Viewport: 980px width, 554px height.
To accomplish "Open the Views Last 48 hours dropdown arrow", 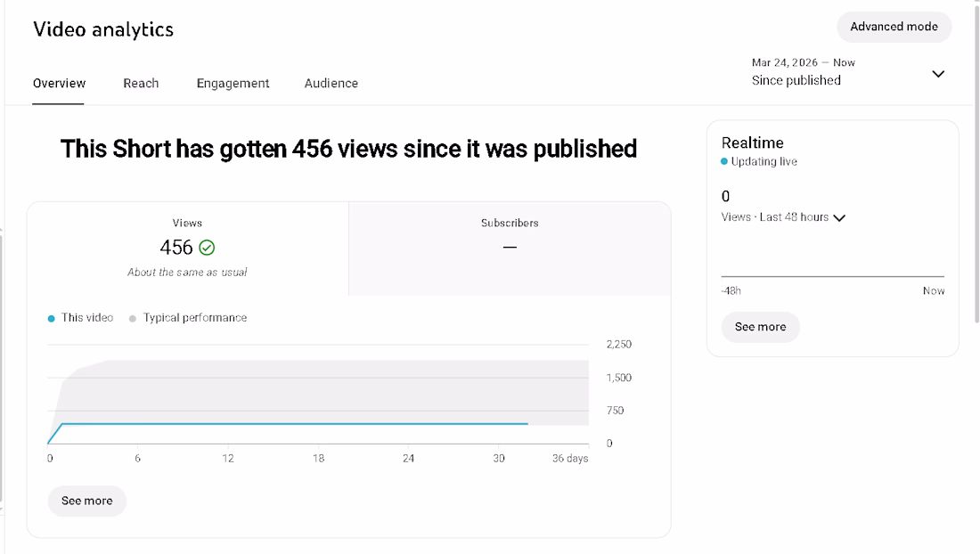I will [839, 218].
